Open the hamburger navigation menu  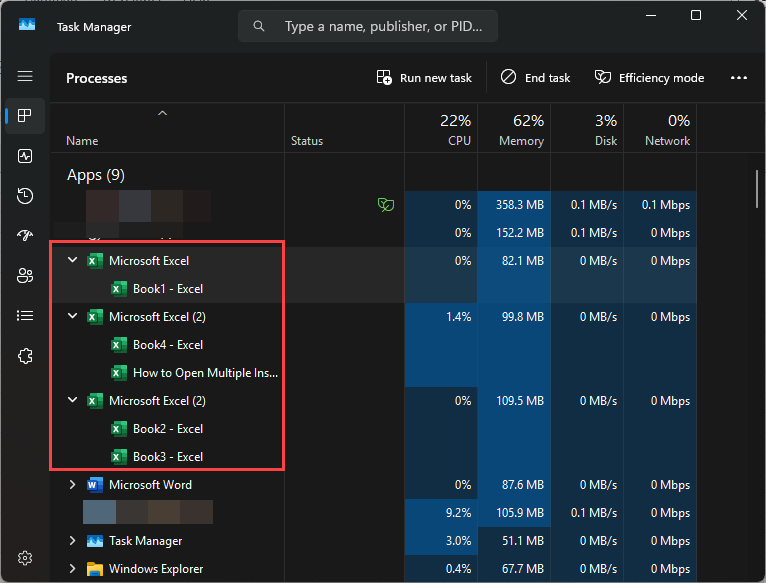click(x=25, y=76)
